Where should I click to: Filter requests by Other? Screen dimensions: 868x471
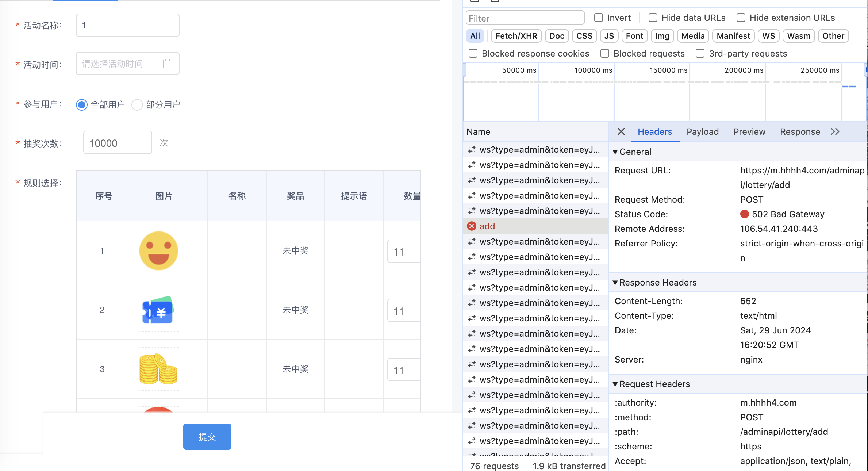coord(833,36)
